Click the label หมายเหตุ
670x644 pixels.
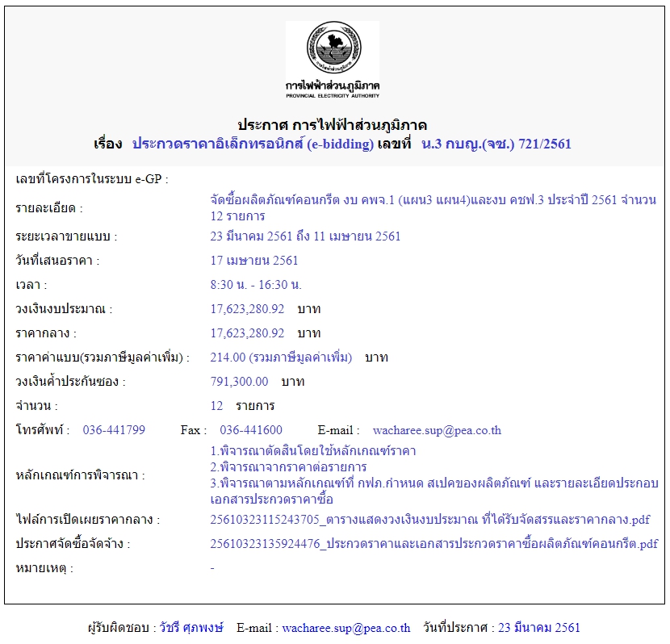click(44, 568)
